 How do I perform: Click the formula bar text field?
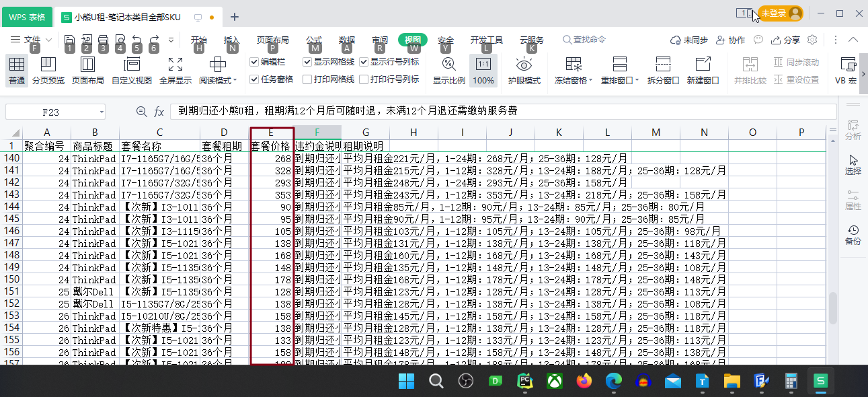tap(503, 112)
